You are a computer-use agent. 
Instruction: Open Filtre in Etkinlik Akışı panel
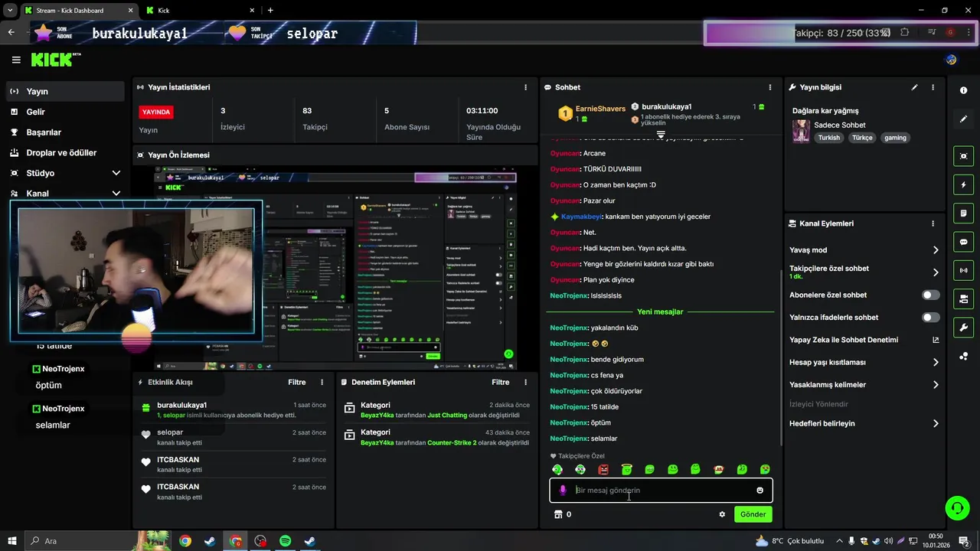[x=296, y=382]
